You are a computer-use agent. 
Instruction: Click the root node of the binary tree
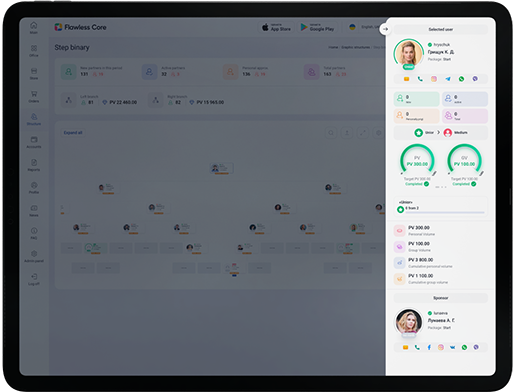[x=222, y=168]
